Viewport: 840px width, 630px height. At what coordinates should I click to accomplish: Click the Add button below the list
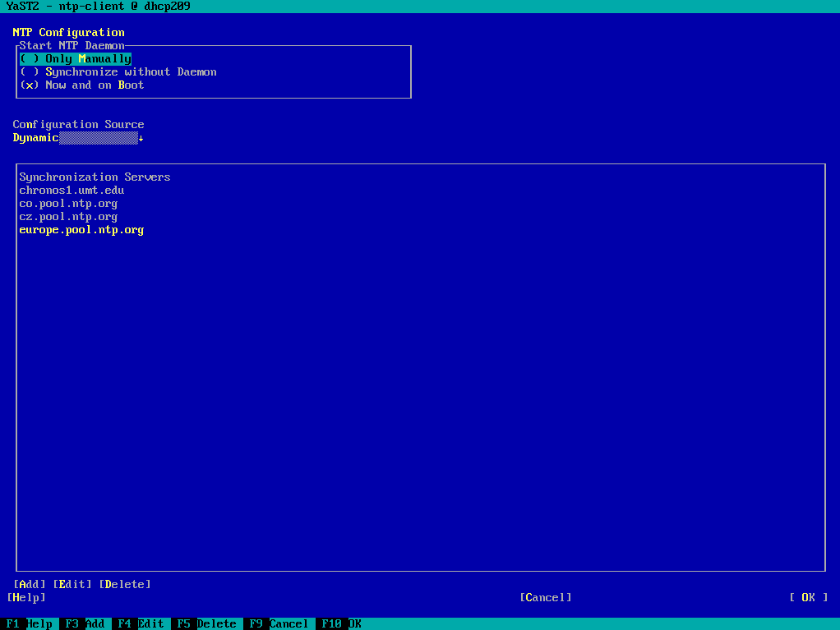(x=30, y=584)
